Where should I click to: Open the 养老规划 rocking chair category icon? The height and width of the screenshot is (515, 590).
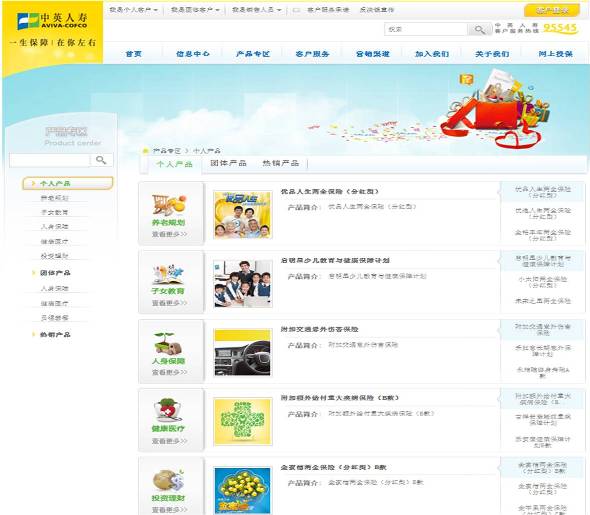tap(169, 204)
